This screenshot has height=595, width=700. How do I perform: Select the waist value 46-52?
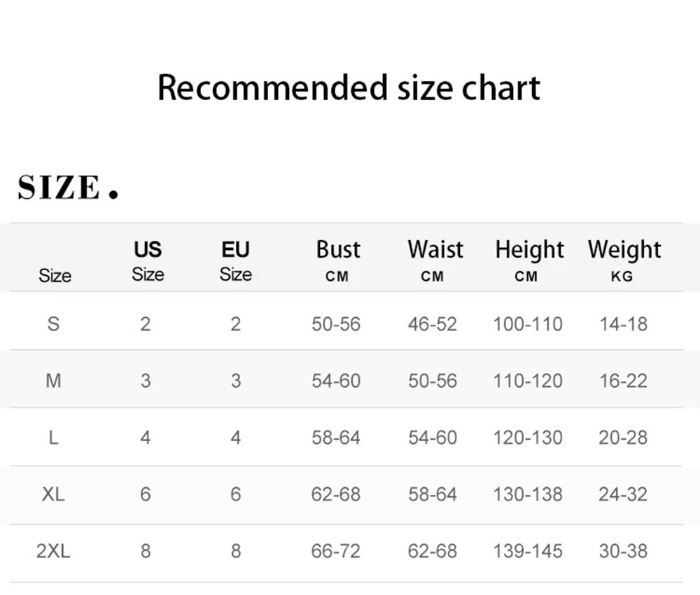(433, 324)
